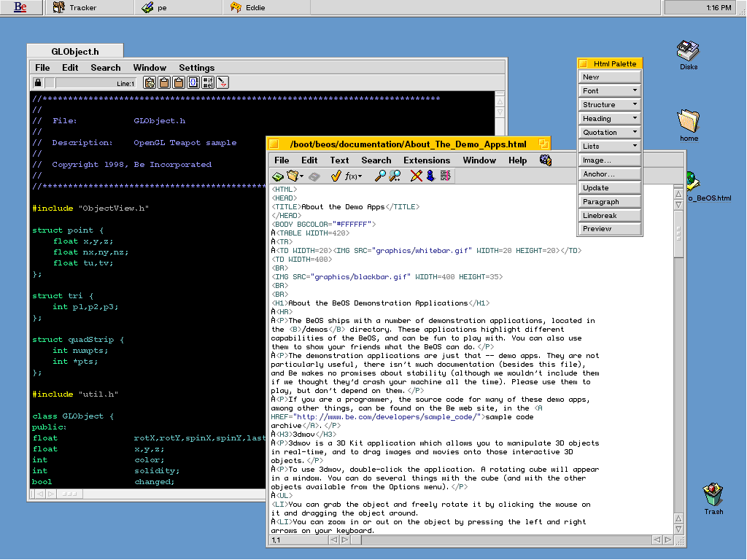
Task: Click the blue figure icon in pe toolbar
Action: point(430,176)
